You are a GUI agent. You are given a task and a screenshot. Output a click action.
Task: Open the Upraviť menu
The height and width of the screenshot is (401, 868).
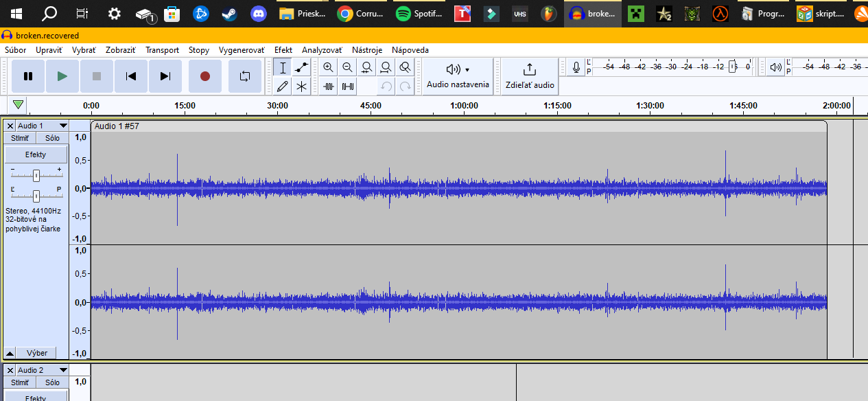[49, 50]
